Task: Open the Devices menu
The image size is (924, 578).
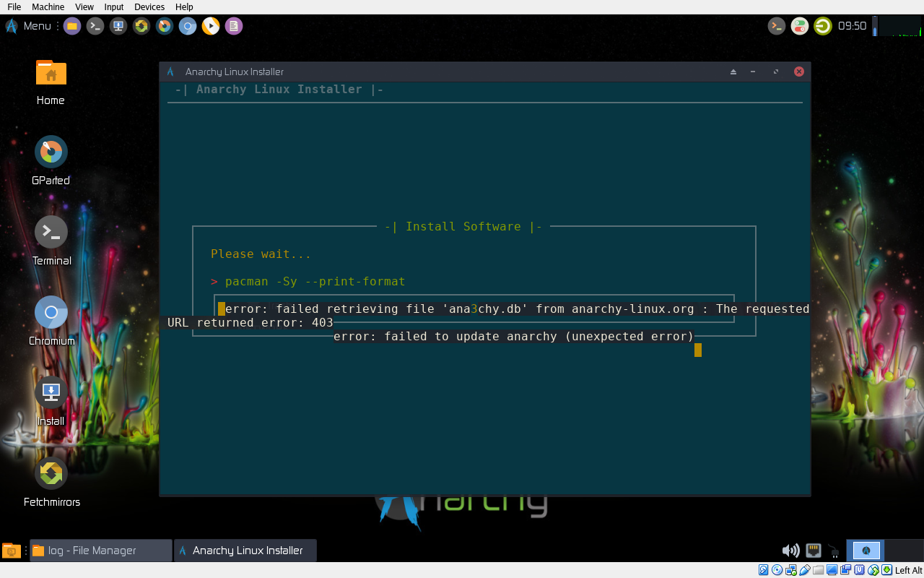Action: 149,7
